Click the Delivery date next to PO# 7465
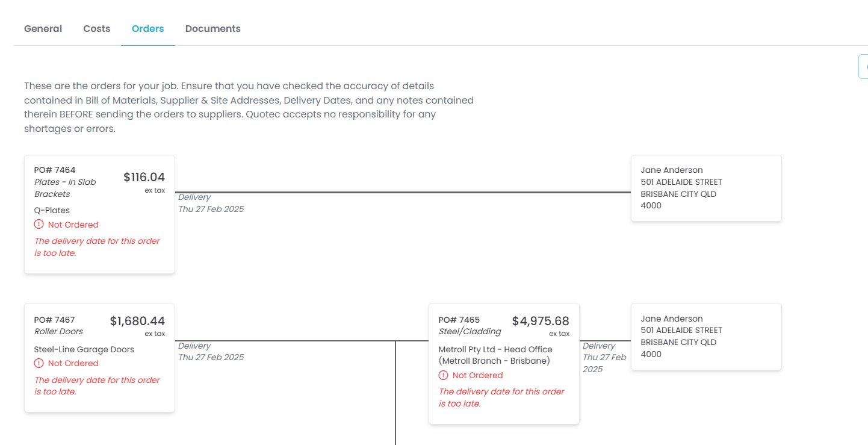Image resolution: width=868 pixels, height=445 pixels. [604, 357]
